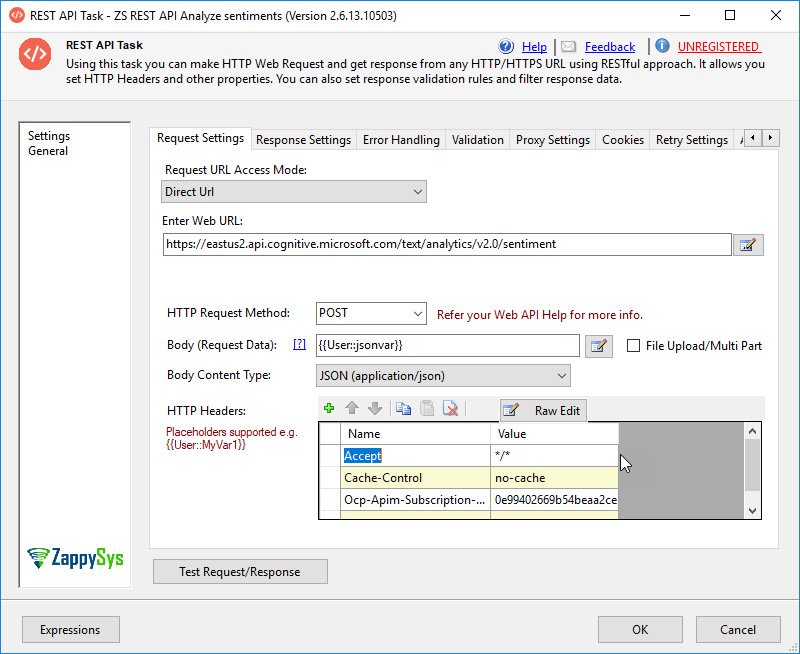
Task: Click the blue info icon near UNREGISTERED
Action: coord(662,46)
